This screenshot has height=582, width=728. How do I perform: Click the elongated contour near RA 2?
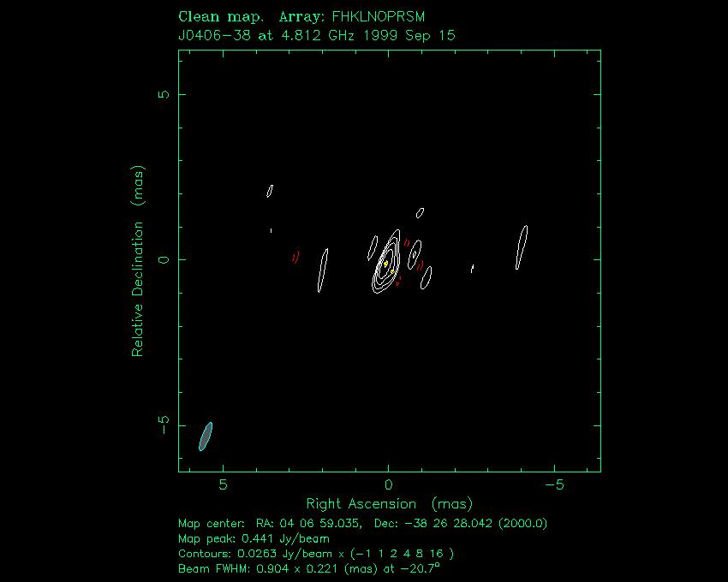323,270
